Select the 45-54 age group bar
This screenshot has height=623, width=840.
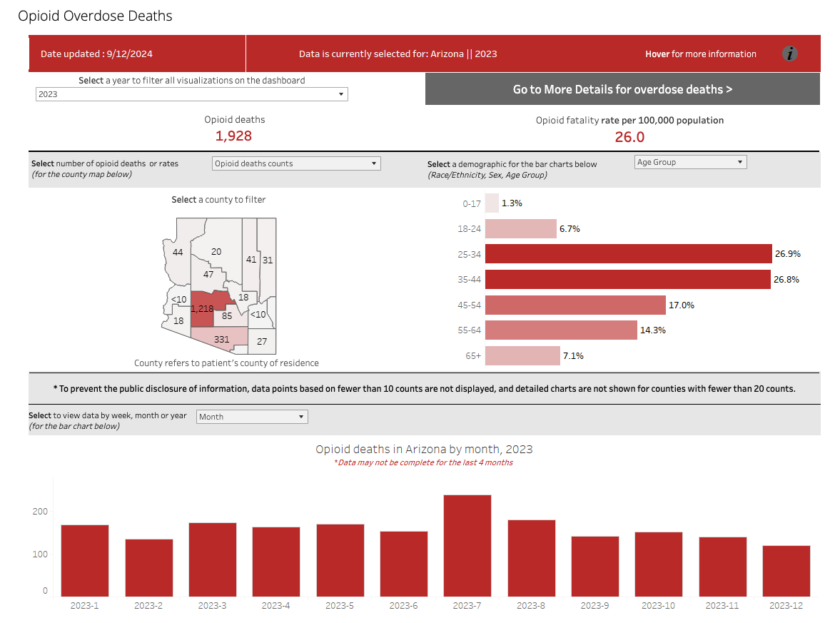pyautogui.click(x=575, y=305)
